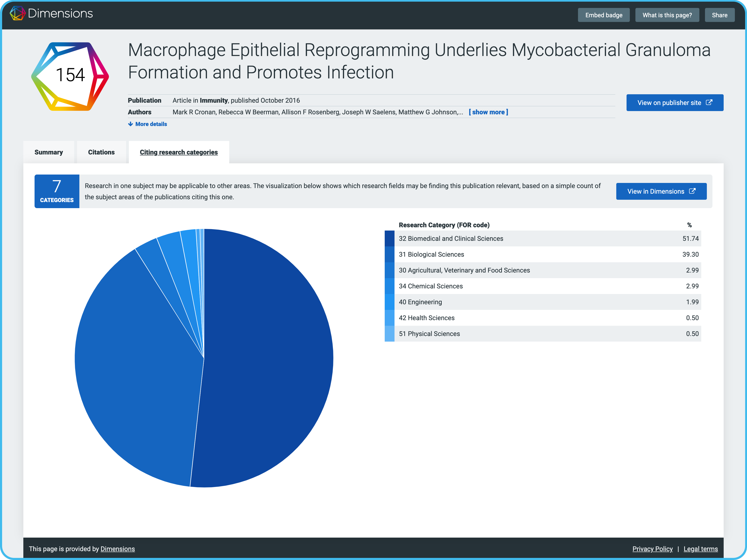The height and width of the screenshot is (560, 747).
Task: Click the More details down arrow
Action: coord(130,124)
